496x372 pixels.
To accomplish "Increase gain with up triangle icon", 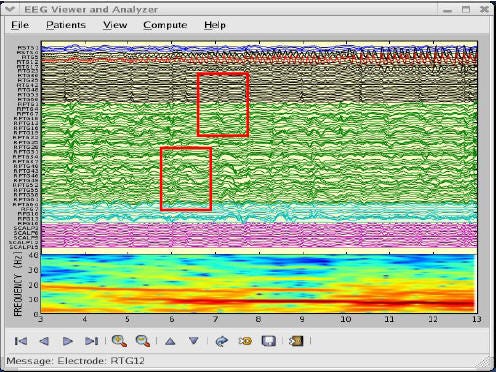I will 170,341.
